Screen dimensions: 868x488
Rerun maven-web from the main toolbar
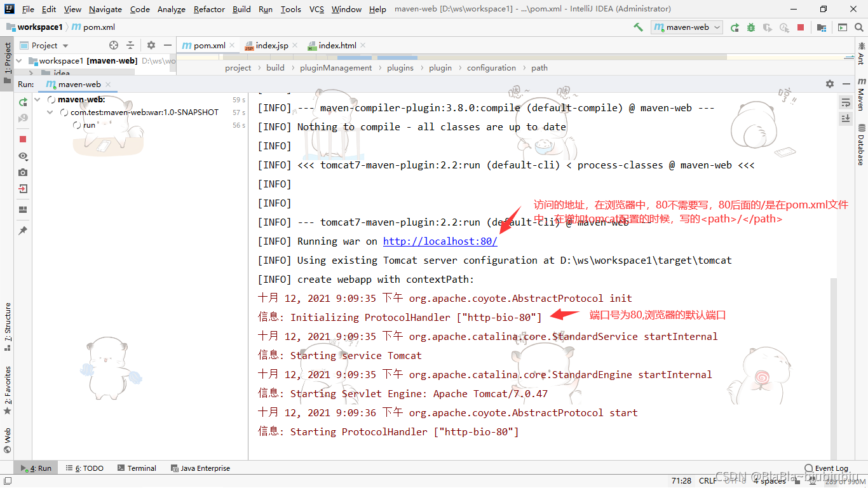[735, 27]
